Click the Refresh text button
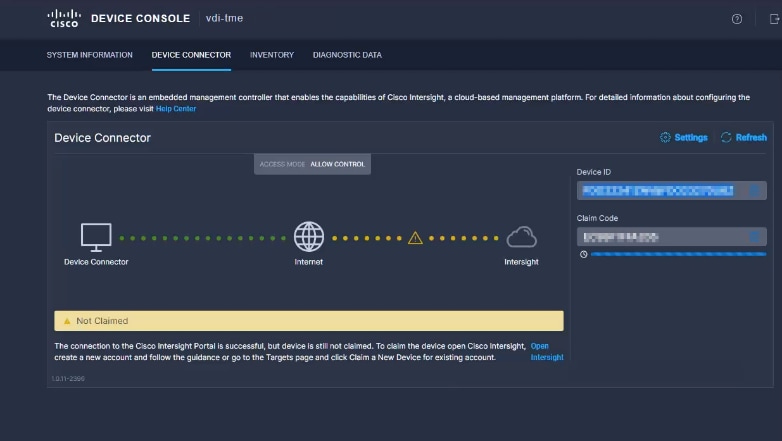782x441 pixels. pos(751,137)
